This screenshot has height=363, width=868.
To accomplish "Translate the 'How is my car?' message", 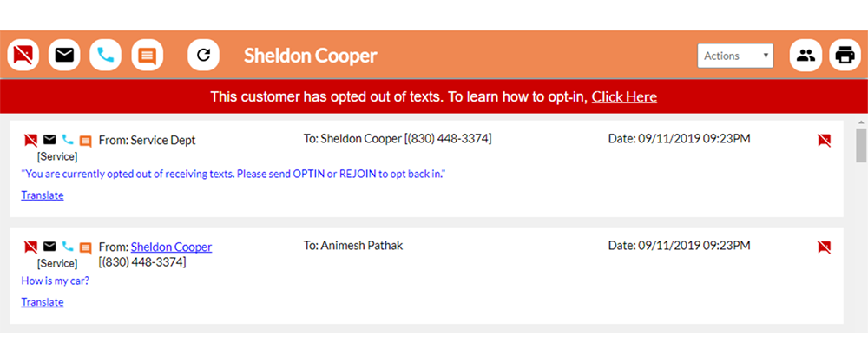I will [x=43, y=301].
